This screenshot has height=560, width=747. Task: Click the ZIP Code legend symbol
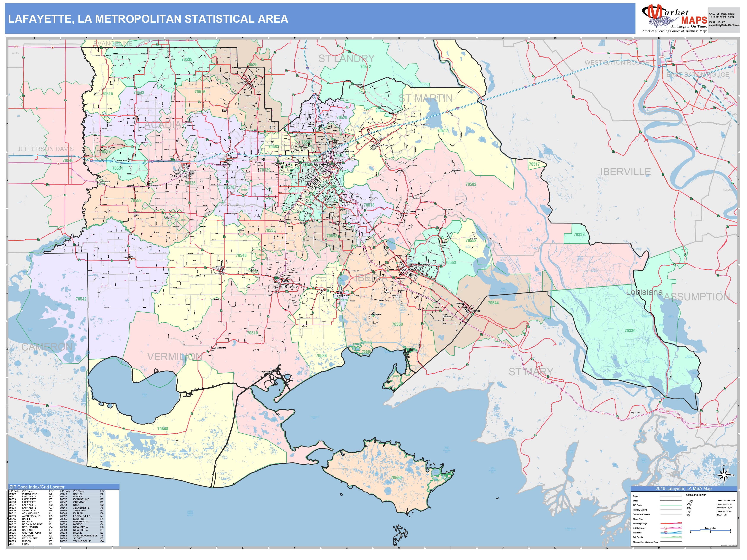671,505
